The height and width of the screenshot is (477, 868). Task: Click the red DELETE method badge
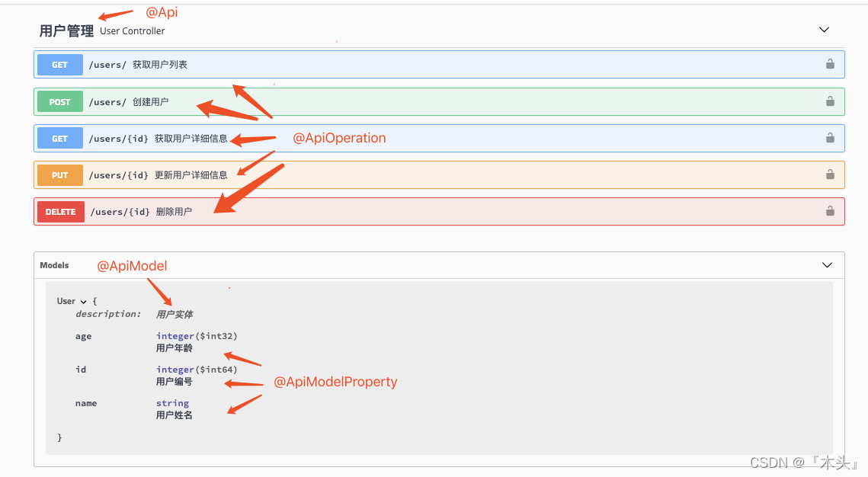[x=61, y=212]
